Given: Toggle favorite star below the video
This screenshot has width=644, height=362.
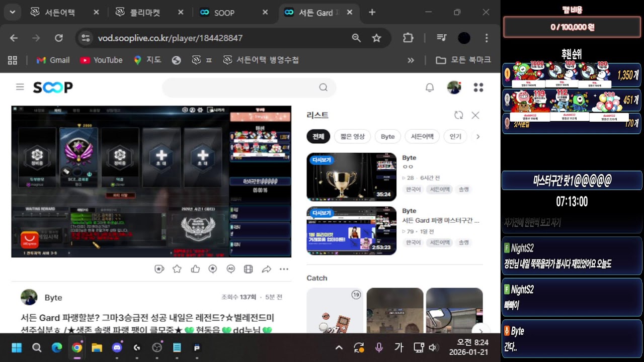Looking at the screenshot, I should click(177, 269).
